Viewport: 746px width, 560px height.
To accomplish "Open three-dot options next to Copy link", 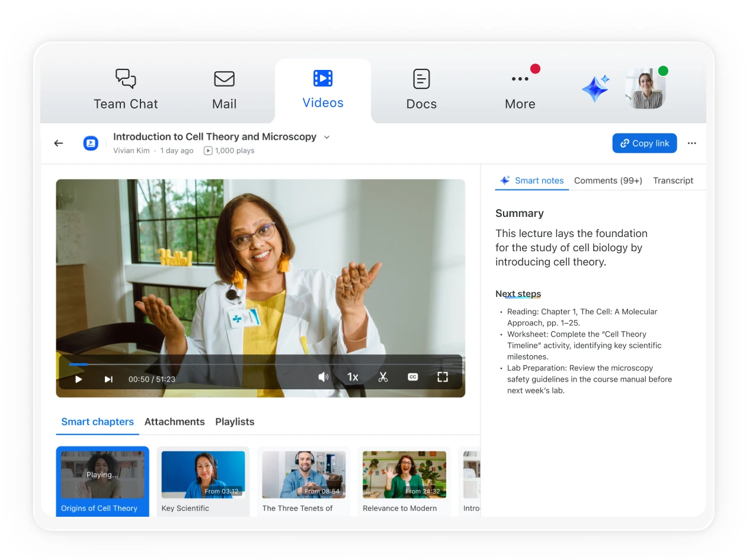I will coord(691,143).
